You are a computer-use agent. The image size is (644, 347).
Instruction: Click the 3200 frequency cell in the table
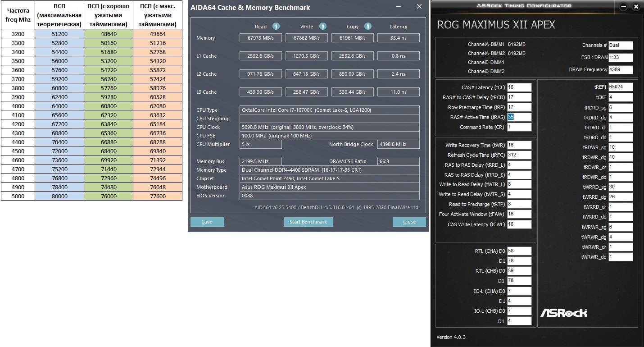coord(18,34)
